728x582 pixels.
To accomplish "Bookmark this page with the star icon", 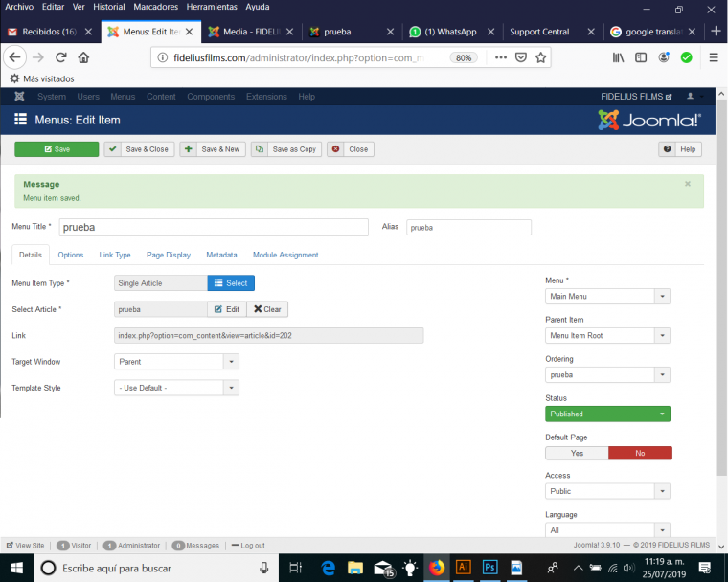I will coord(541,57).
